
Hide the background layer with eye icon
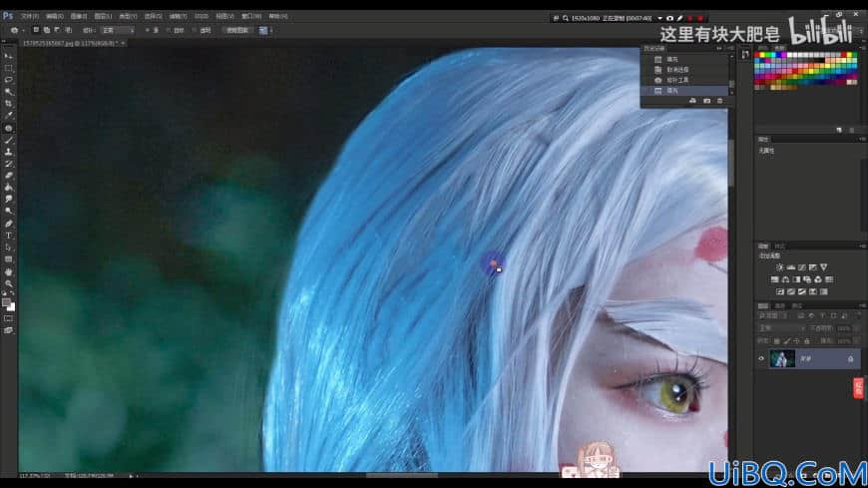[x=761, y=359]
